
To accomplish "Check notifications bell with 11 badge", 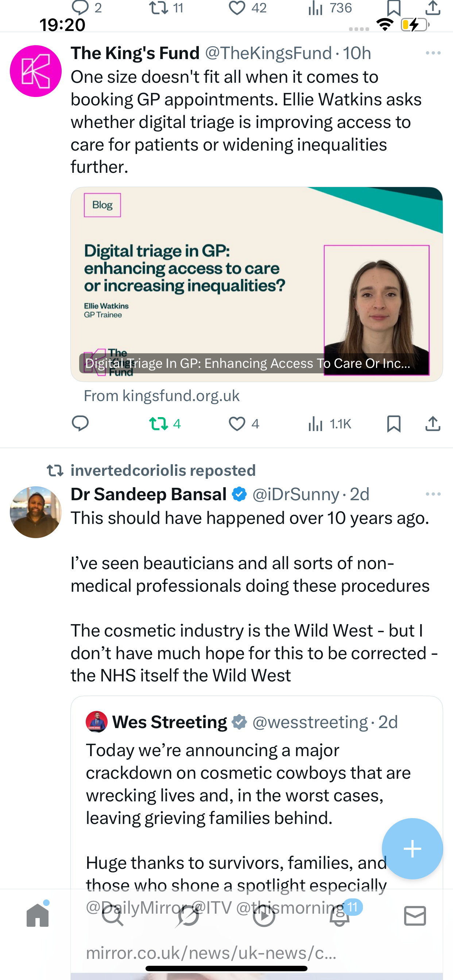I will [340, 915].
